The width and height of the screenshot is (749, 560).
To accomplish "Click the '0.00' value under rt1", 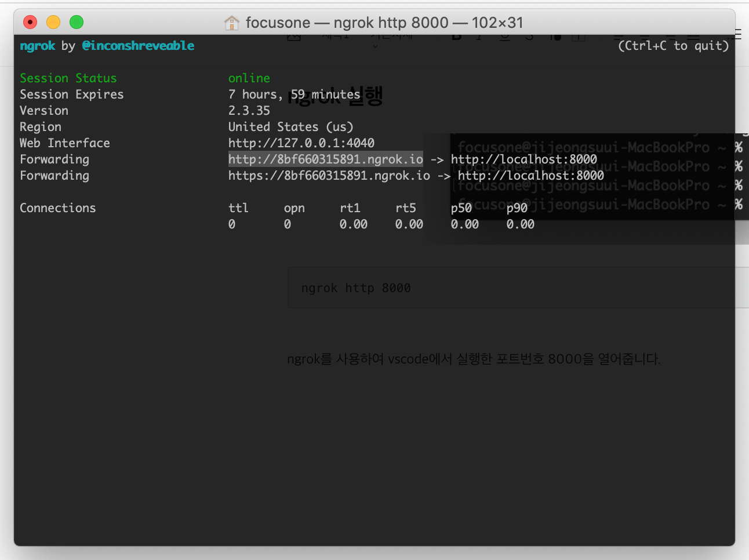I will click(x=354, y=224).
